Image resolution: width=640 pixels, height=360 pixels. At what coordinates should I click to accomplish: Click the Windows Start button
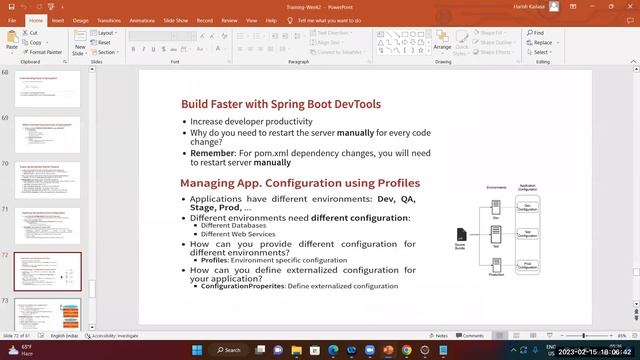197,350
